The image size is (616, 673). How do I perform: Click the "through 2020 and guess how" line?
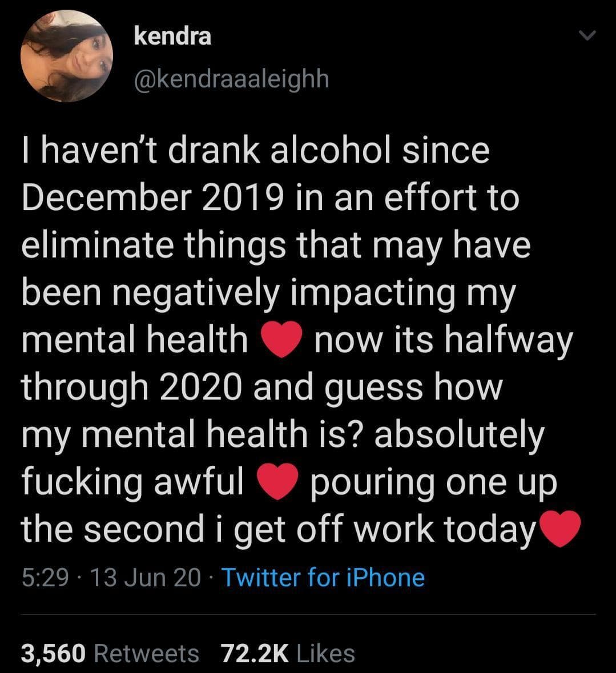pyautogui.click(x=262, y=388)
